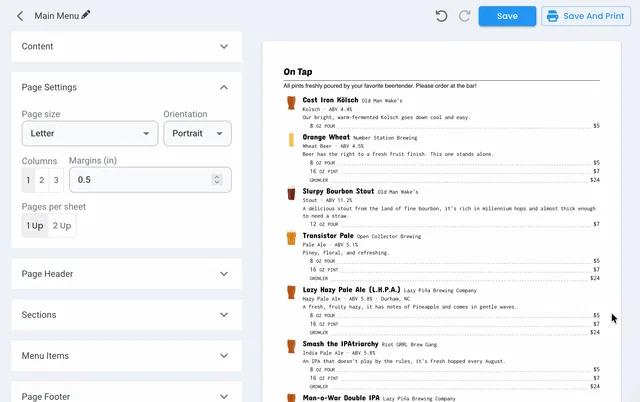The image size is (640, 402).
Task: Click printer icon in Save And Print
Action: coord(552,16)
